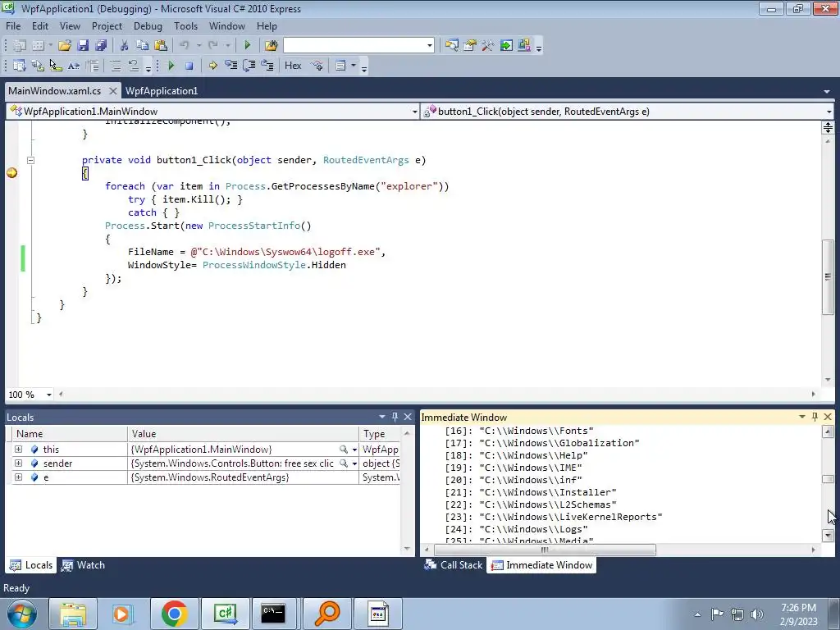Click the Windows Start orb
The height and width of the screenshot is (630, 840).
point(21,614)
